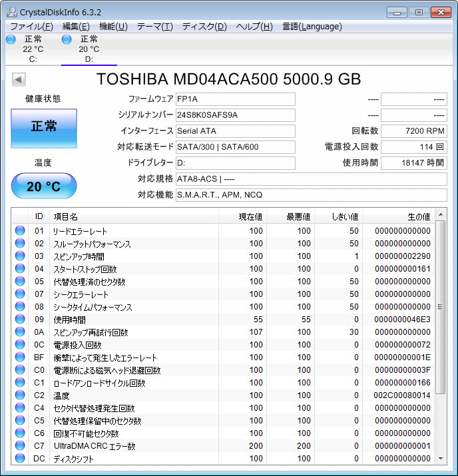This screenshot has width=458, height=476.
Task: Click the しきい値 column header
Action: pyautogui.click(x=338, y=216)
